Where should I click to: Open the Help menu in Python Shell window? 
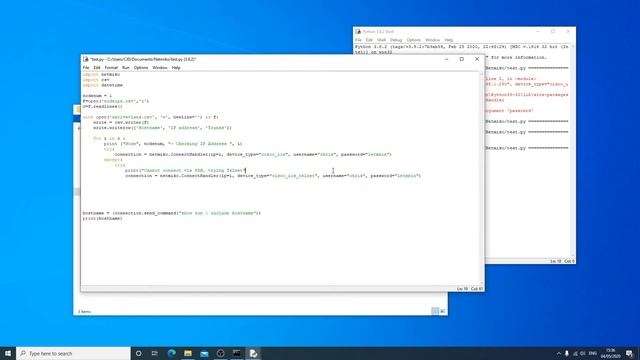pos(449,40)
